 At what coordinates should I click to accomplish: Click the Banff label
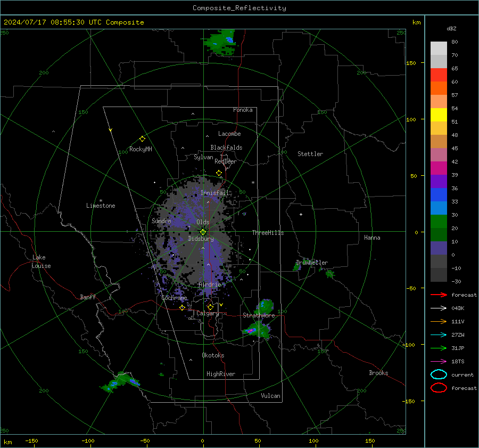coord(88,297)
